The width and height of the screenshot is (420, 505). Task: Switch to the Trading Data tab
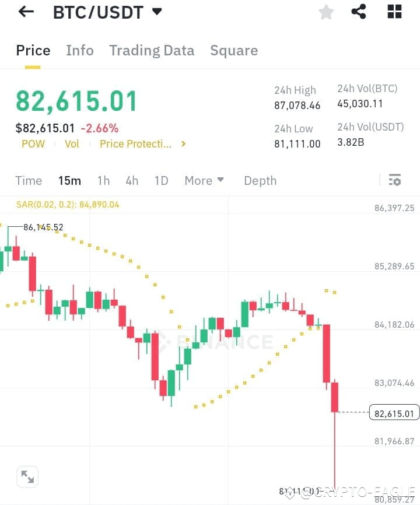pyautogui.click(x=152, y=51)
